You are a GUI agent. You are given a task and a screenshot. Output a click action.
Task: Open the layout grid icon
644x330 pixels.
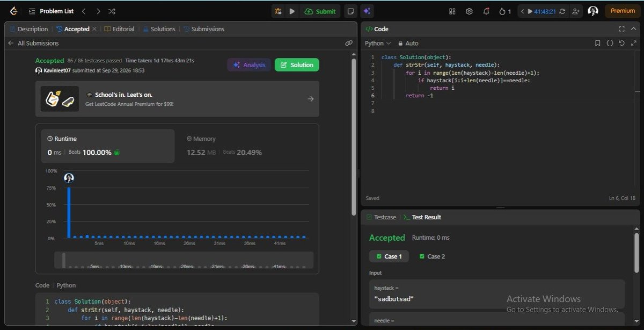[452, 11]
